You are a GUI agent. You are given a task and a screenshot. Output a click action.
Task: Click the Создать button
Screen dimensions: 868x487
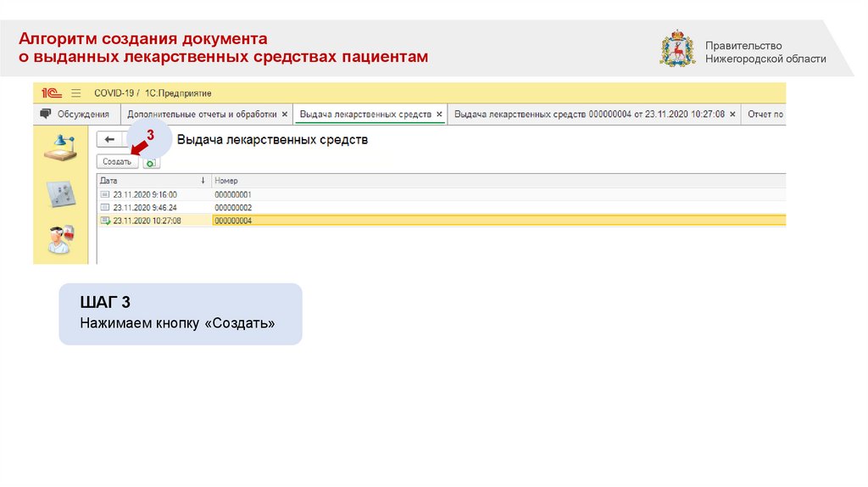click(x=117, y=162)
